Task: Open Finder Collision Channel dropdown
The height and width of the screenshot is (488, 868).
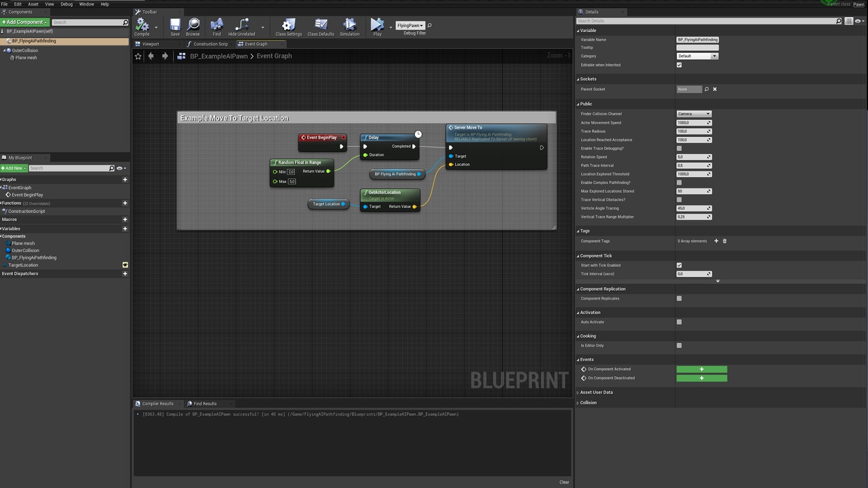Action: pyautogui.click(x=694, y=114)
